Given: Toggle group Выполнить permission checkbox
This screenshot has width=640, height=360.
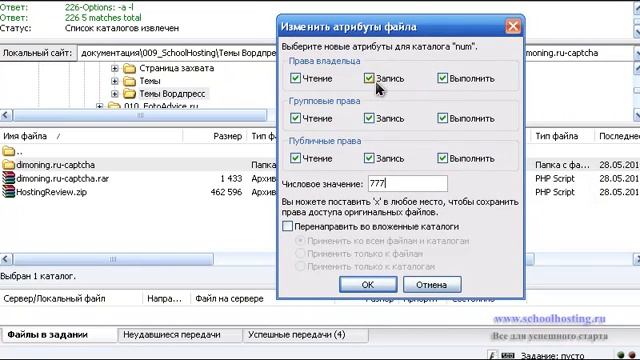Looking at the screenshot, I should click(442, 118).
